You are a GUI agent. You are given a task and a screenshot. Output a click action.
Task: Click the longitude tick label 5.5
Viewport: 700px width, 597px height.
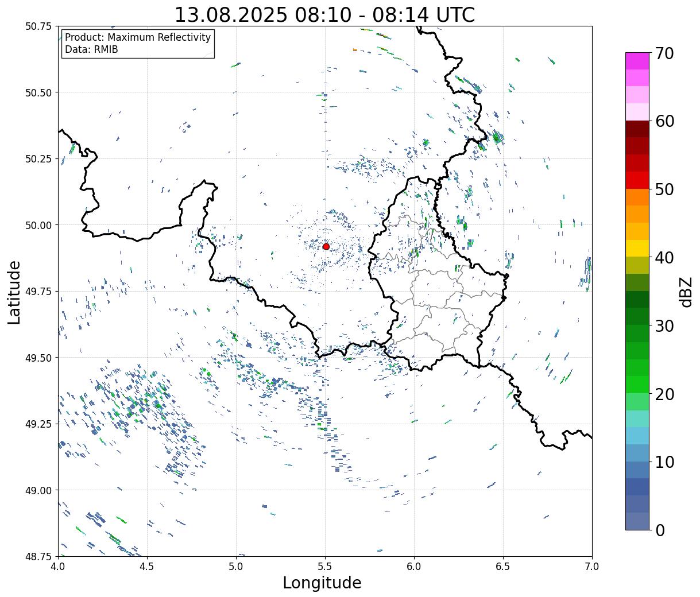tap(325, 566)
